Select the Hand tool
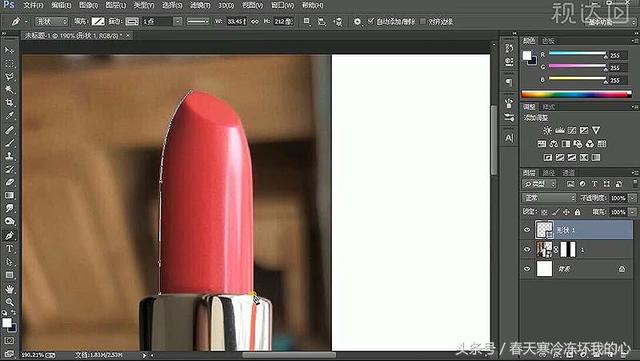This screenshot has height=361, width=640. (9, 289)
